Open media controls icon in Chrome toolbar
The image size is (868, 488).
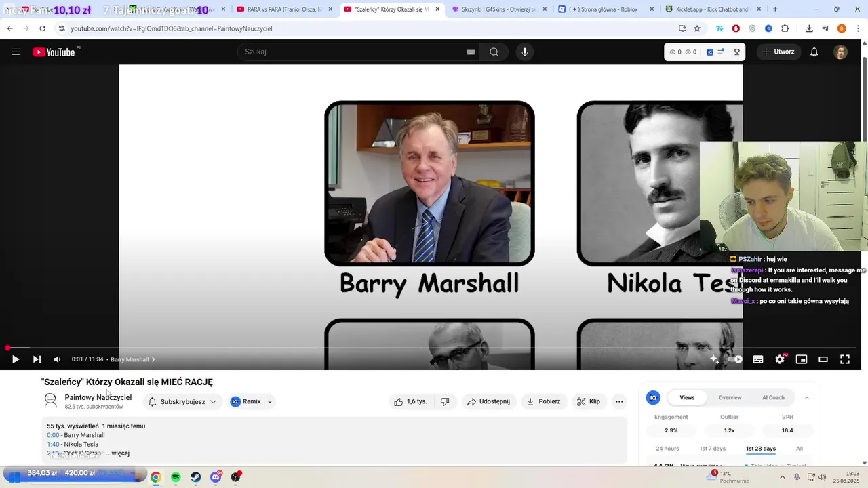coord(825,28)
